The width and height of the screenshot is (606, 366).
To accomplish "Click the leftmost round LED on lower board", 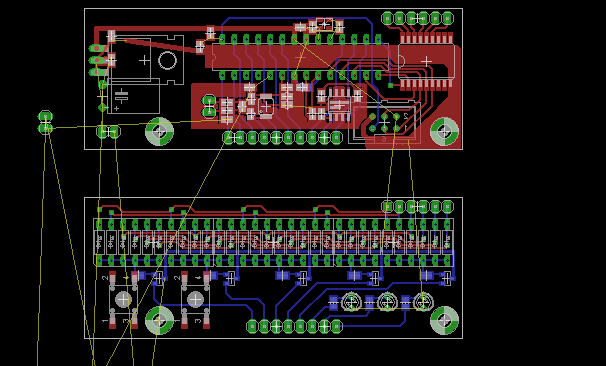I will [351, 302].
